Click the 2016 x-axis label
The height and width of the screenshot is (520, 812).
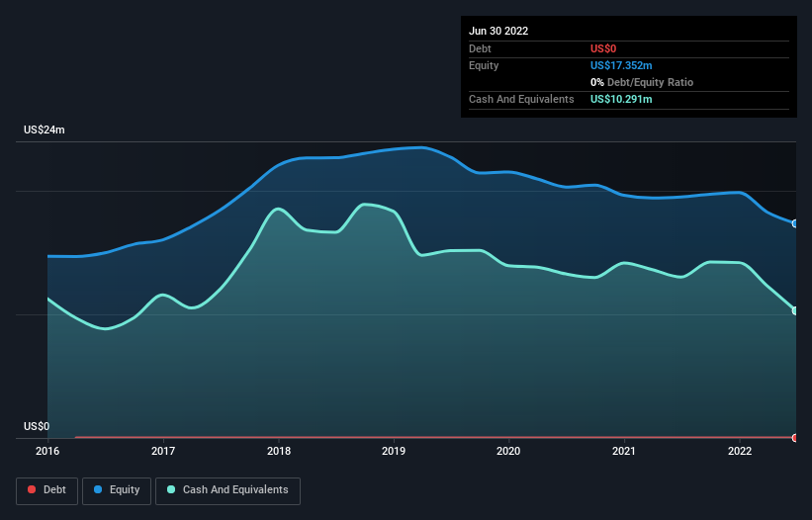(47, 451)
